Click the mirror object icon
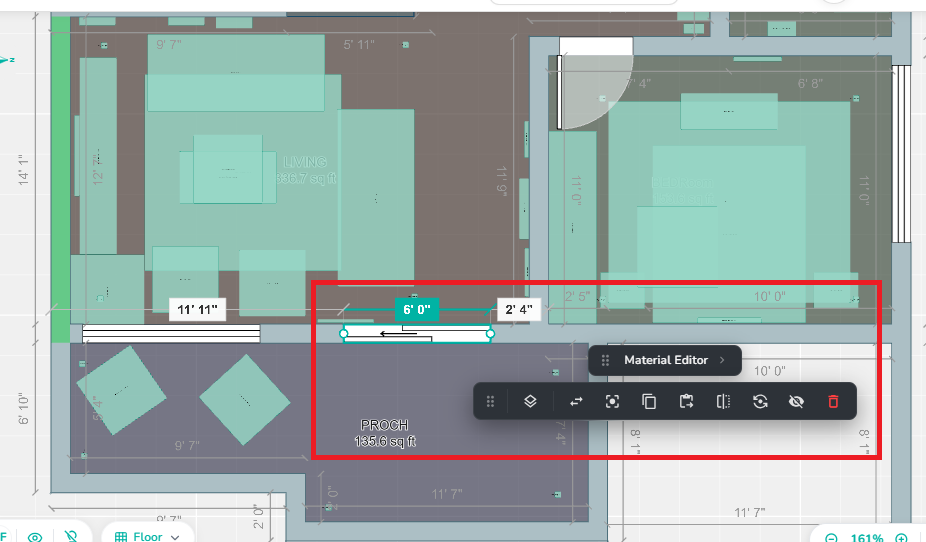Screen dimensions: 926x542 click(723, 401)
